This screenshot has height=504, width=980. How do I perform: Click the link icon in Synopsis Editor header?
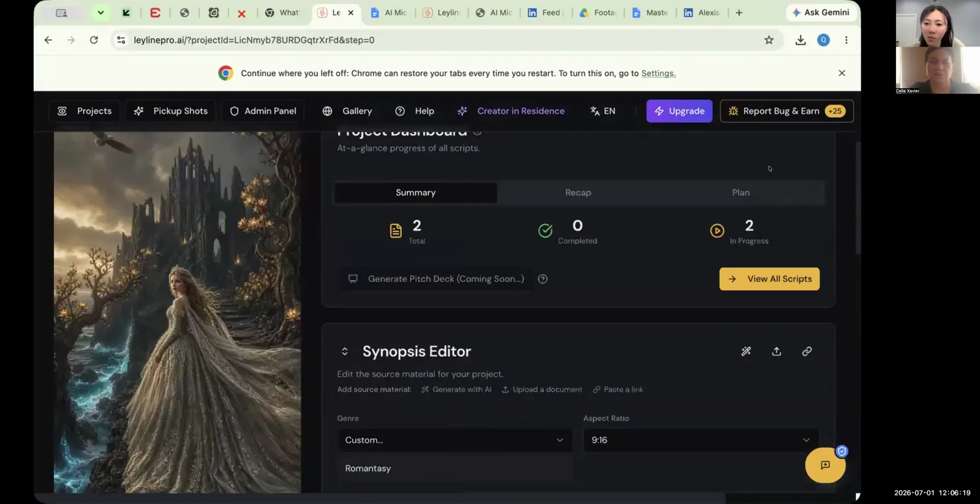[807, 352]
